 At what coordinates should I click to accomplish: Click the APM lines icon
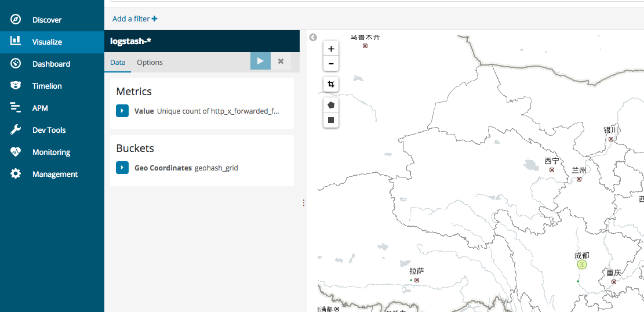click(16, 107)
